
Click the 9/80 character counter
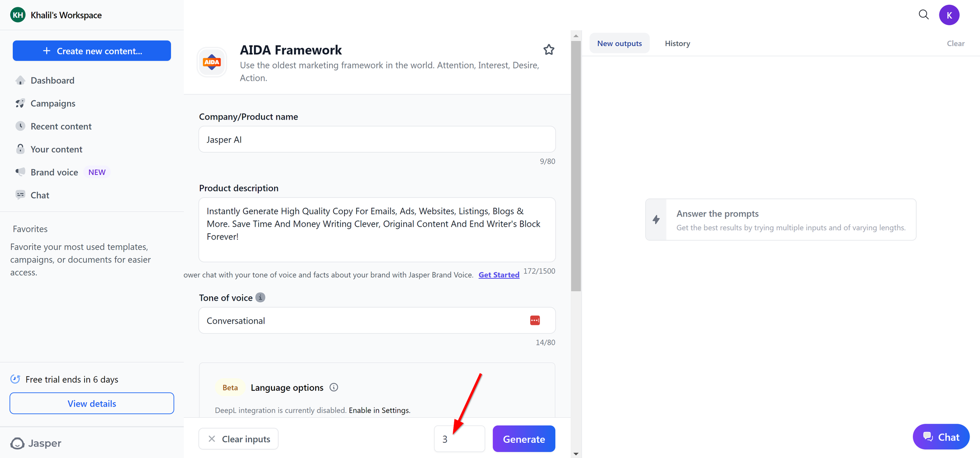coord(547,161)
